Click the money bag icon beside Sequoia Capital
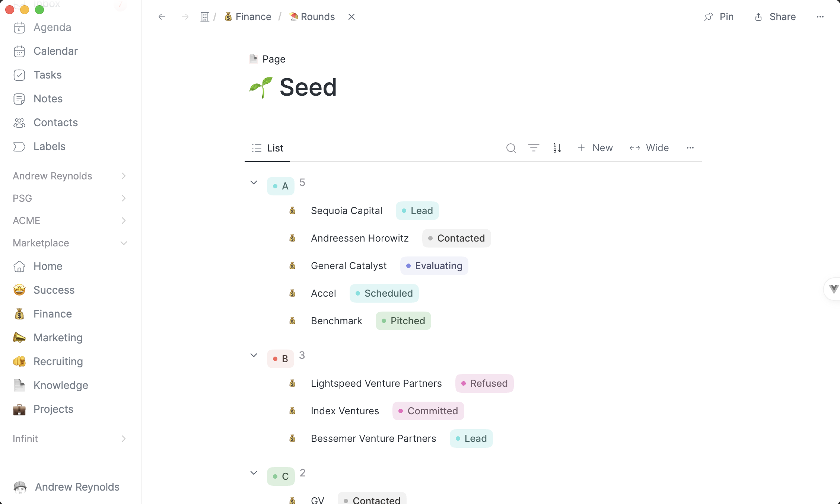Screen dimensions: 840x504 coord(293,211)
